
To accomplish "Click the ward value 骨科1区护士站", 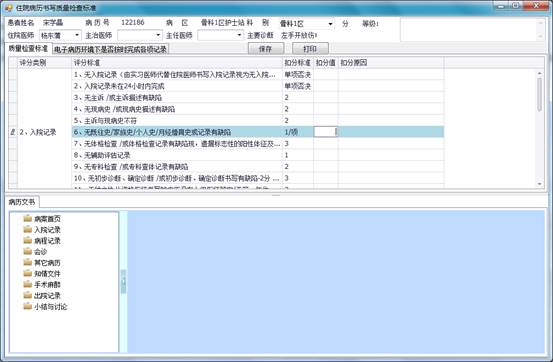I will [223, 23].
